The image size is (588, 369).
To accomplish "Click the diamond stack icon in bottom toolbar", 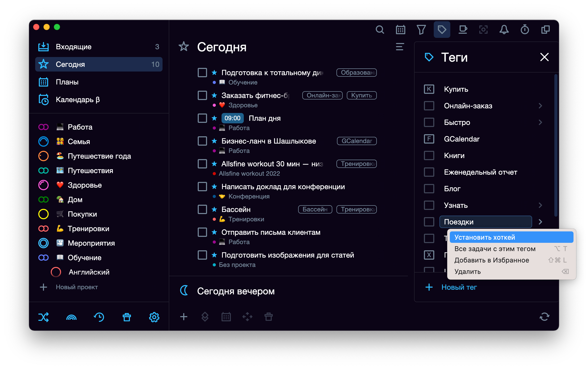I will tap(205, 317).
